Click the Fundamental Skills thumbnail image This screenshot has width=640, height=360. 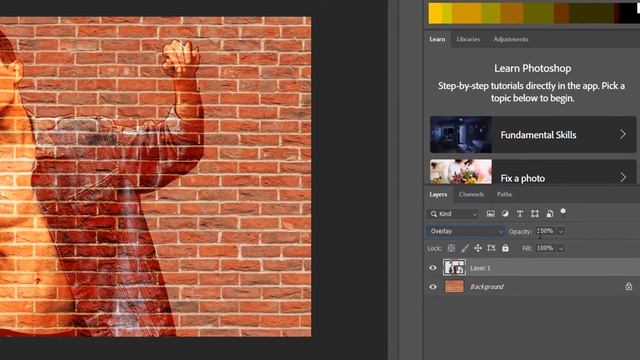pos(461,135)
